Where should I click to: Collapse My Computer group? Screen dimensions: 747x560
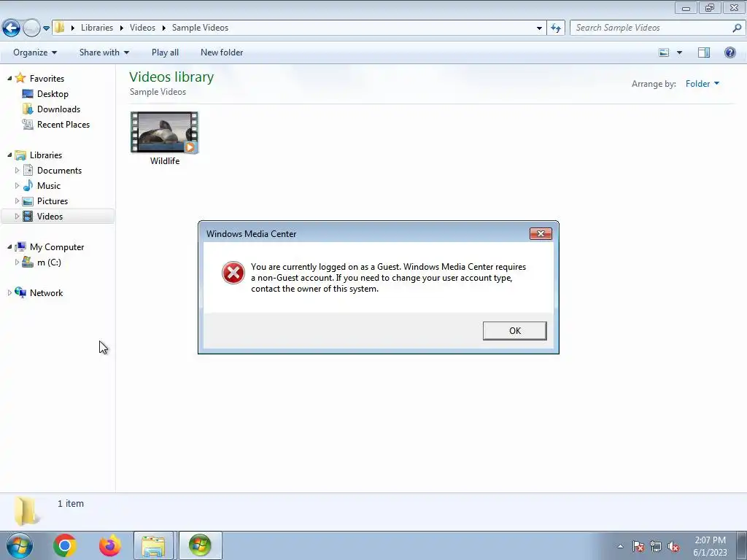click(x=9, y=246)
